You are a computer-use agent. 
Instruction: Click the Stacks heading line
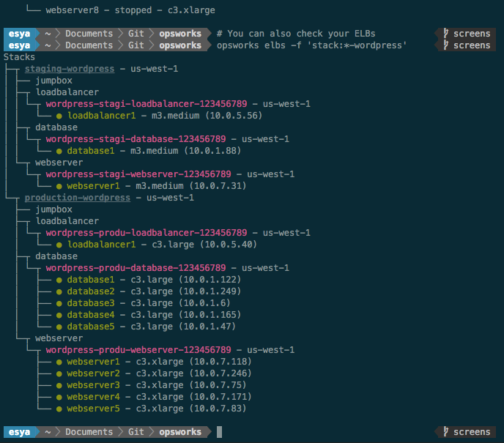tap(19, 57)
